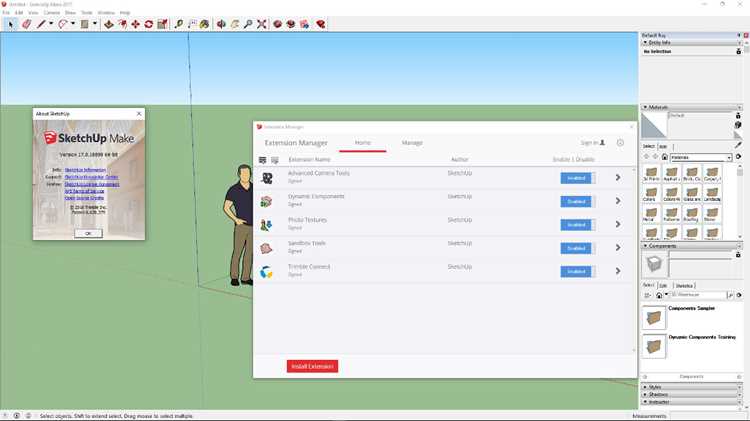Click the Install Extension button
This screenshot has width=750, height=421.
pyautogui.click(x=312, y=366)
